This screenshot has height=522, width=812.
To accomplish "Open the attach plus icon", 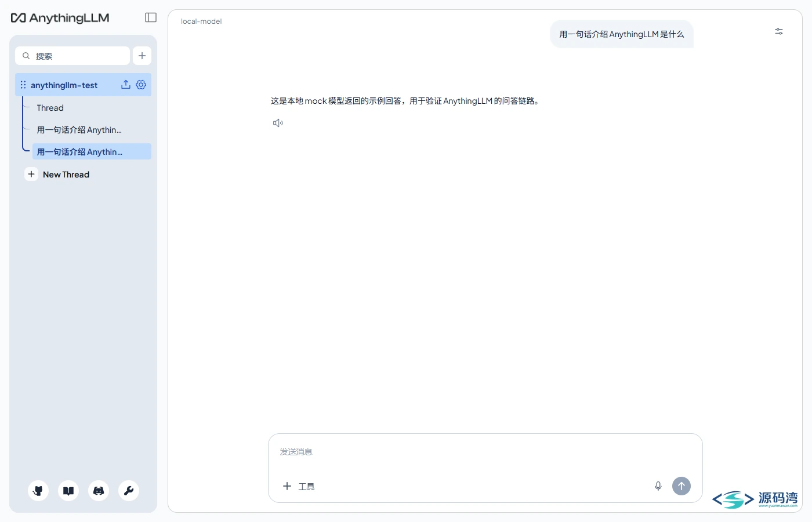I will click(x=287, y=486).
